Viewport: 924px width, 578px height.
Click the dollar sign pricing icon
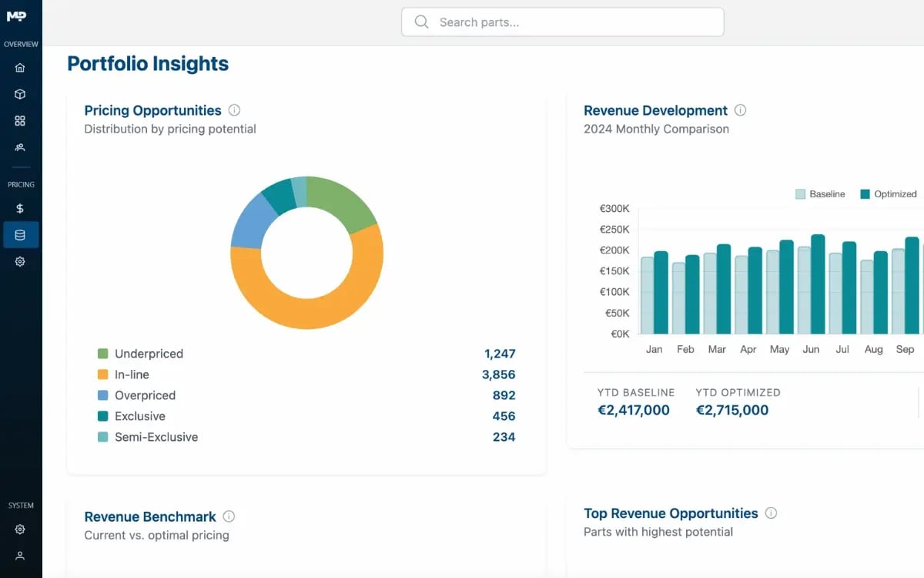(20, 209)
